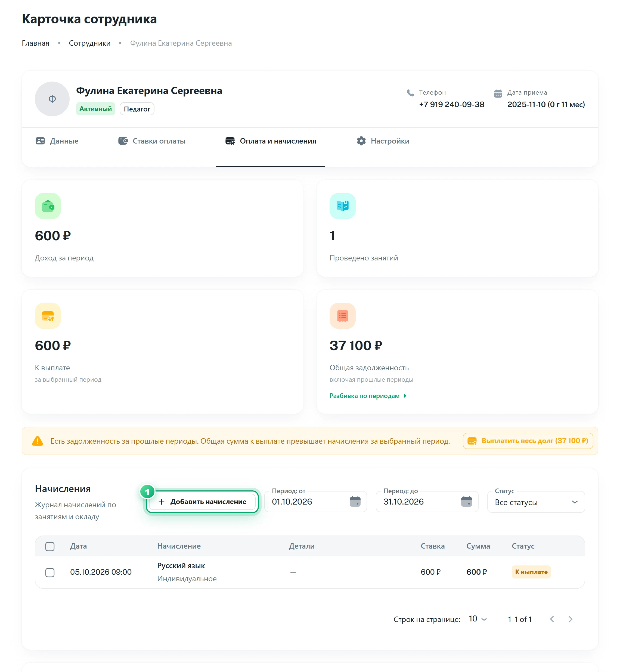Open calendar for Период: до field
Image resolution: width=620 pixels, height=672 pixels.
tap(466, 501)
